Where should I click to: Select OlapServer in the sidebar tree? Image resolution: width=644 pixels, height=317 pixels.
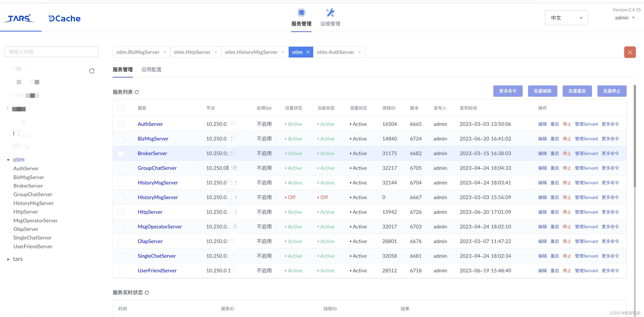coord(26,229)
